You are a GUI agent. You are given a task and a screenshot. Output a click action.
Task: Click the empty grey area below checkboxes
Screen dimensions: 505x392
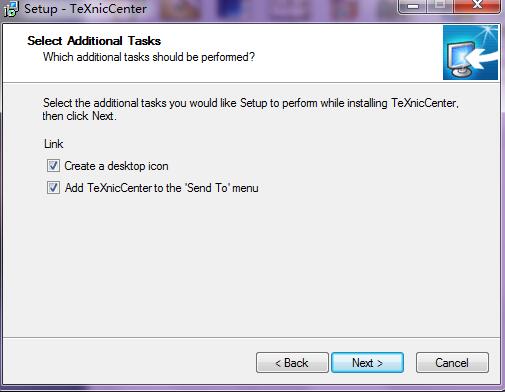tap(251, 263)
